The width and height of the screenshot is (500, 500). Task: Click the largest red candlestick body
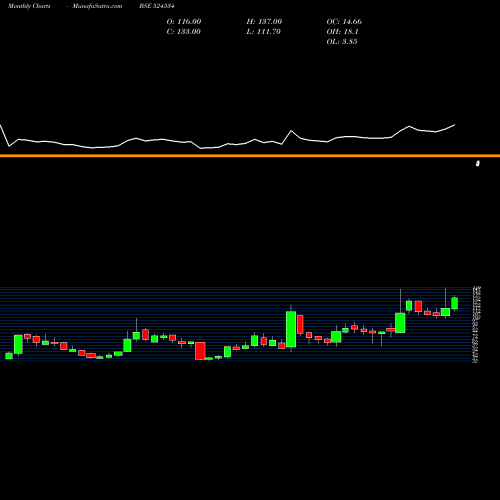[x=200, y=351]
